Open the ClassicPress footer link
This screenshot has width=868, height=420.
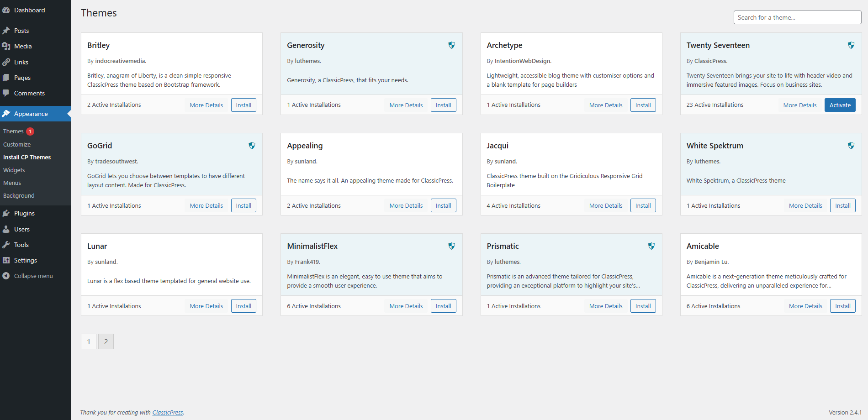coord(168,412)
